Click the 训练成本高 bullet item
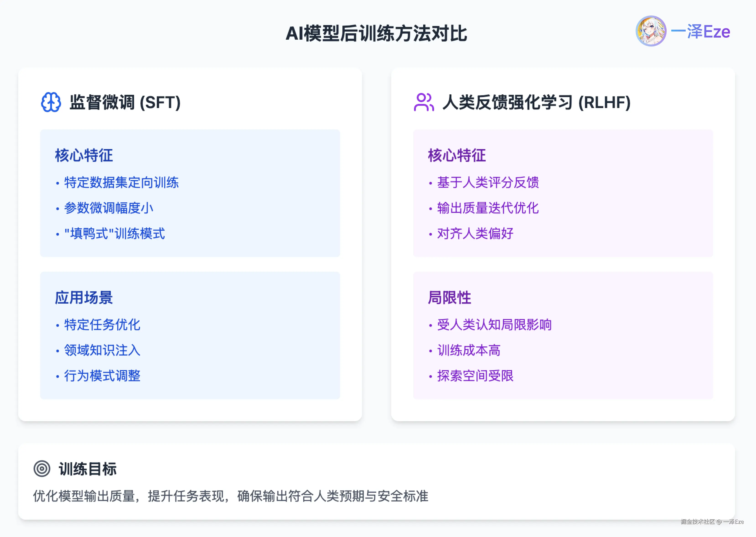756x537 pixels. pos(469,350)
